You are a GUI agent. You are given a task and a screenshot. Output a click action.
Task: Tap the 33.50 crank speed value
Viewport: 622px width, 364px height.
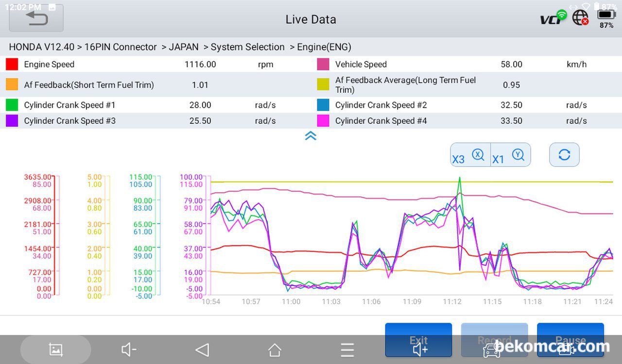point(512,120)
